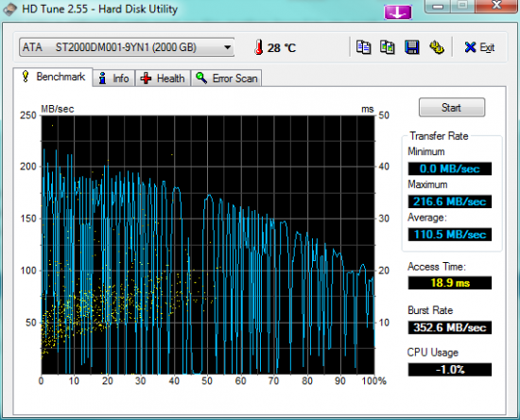
Task: Open the Health tab
Action: pos(163,79)
